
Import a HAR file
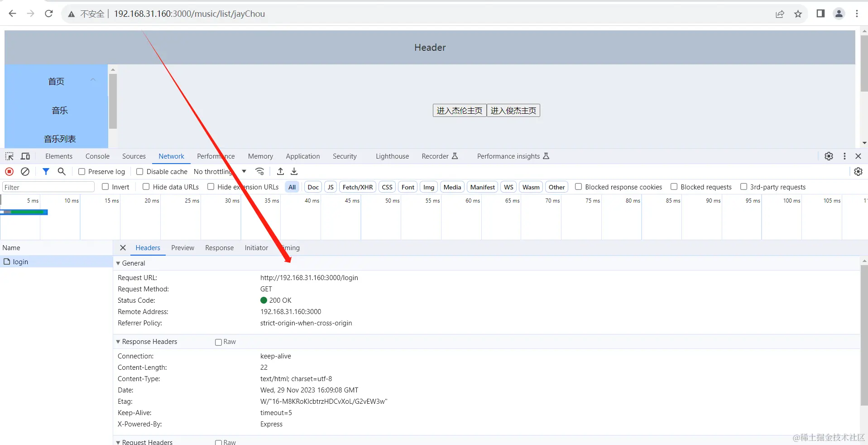[280, 172]
